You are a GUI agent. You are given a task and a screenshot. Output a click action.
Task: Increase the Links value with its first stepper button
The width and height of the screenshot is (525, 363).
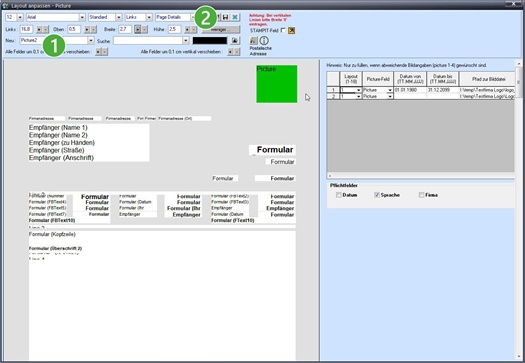[x=39, y=29]
